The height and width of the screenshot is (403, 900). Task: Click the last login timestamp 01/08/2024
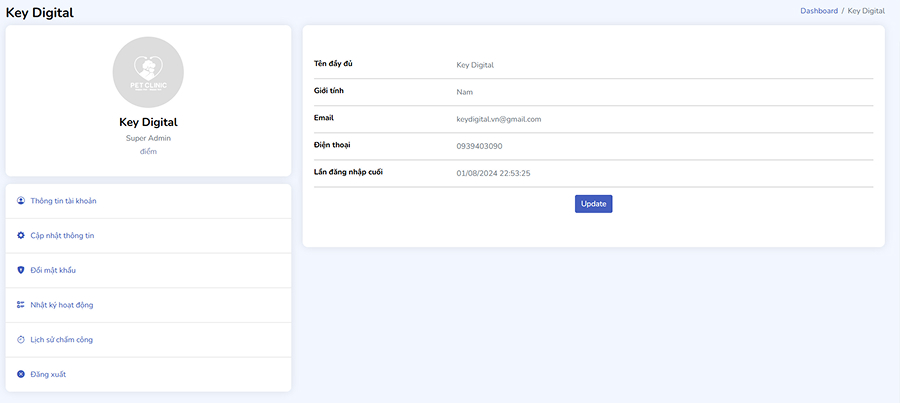click(493, 173)
